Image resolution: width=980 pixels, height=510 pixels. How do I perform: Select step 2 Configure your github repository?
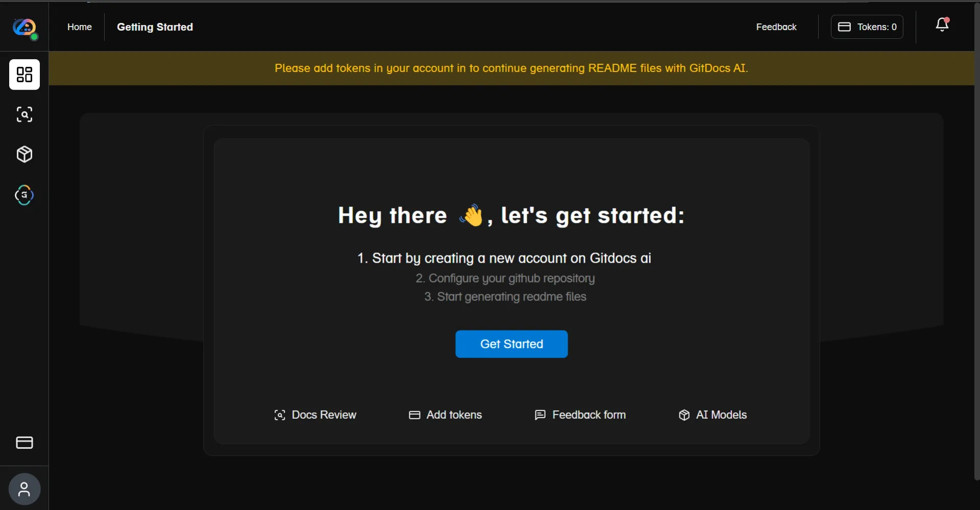[x=505, y=278]
